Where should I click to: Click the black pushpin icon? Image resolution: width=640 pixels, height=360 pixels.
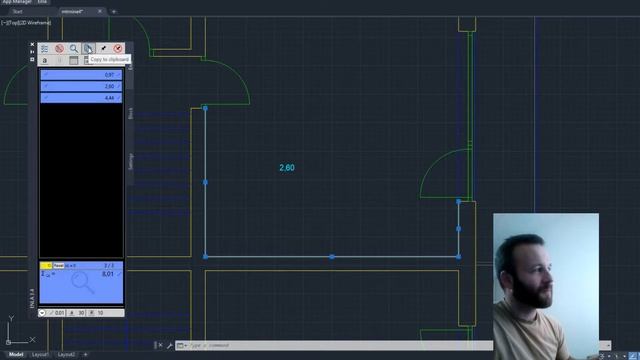pyautogui.click(x=104, y=49)
